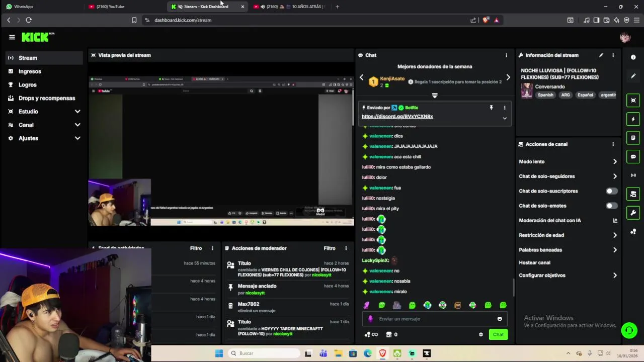Open chat settings gear
Viewport: 644px width, 362px height.
point(480,334)
